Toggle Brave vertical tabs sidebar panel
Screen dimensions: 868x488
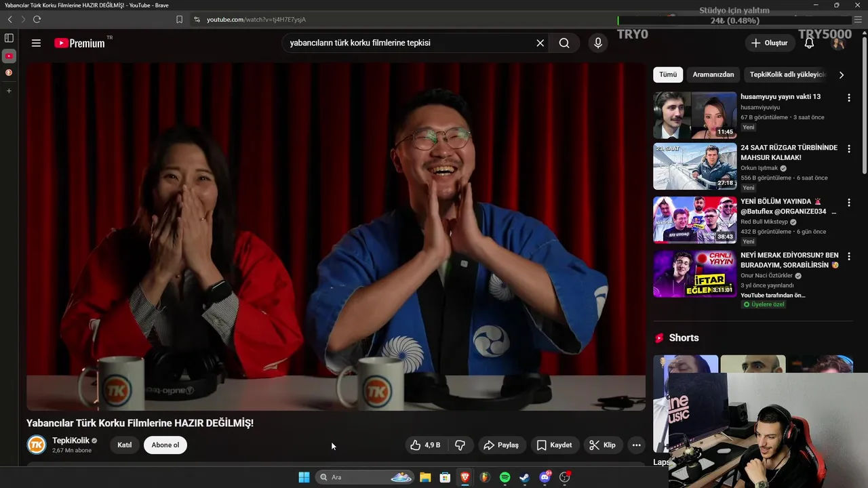(x=9, y=39)
